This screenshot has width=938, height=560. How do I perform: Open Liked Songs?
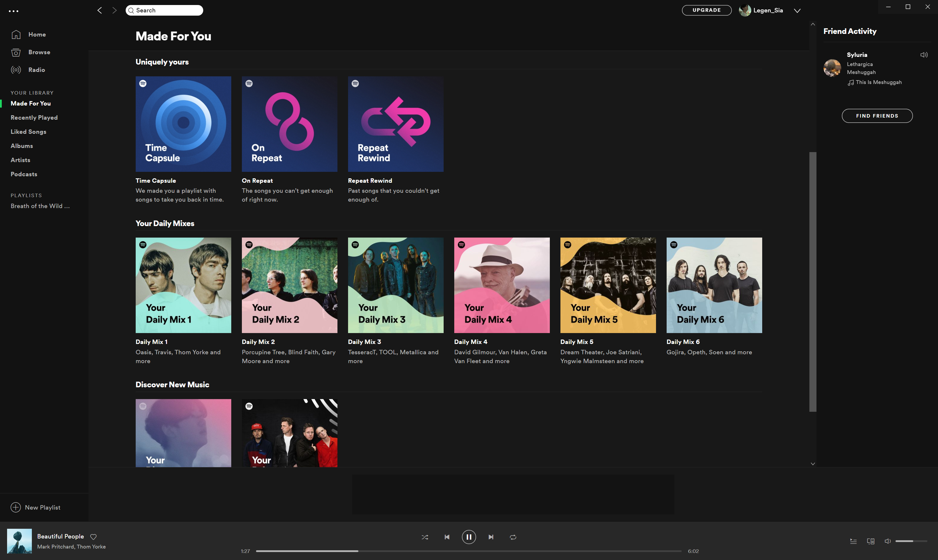point(28,132)
